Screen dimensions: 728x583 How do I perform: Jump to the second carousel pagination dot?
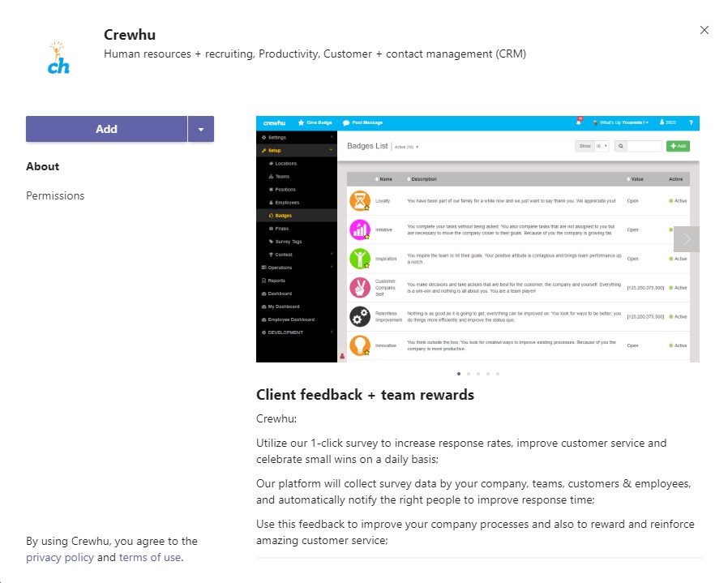pyautogui.click(x=469, y=374)
